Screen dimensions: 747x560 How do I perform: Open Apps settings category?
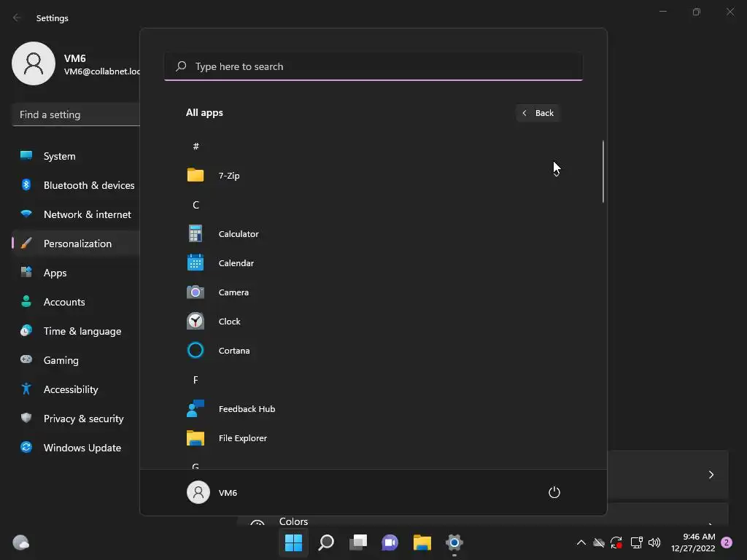click(x=76, y=273)
